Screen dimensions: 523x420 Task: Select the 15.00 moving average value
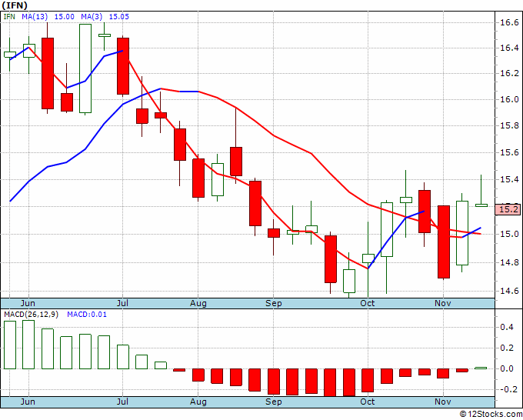click(x=64, y=17)
